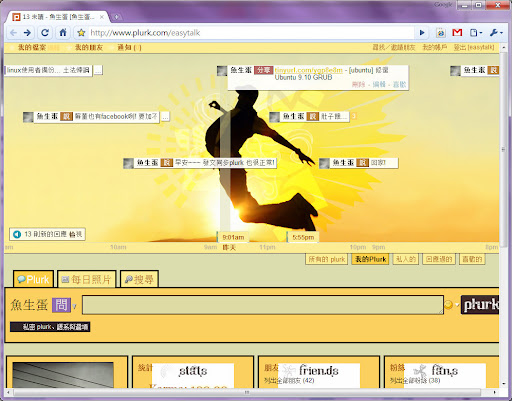Log out via 登出 [easytalk] link
The height and width of the screenshot is (401, 512).
(474, 47)
